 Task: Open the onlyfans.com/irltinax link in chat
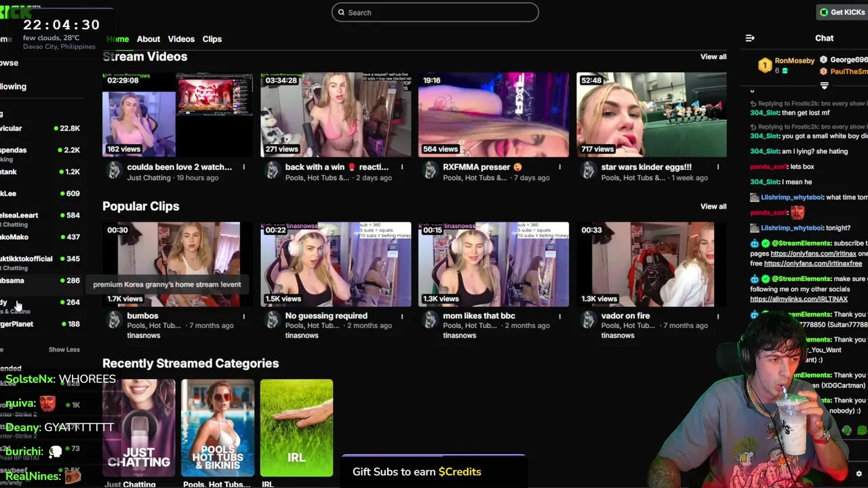point(813,254)
